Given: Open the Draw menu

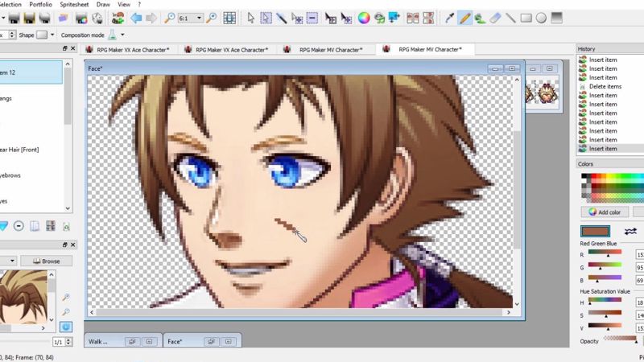Looking at the screenshot, I should 103,4.
